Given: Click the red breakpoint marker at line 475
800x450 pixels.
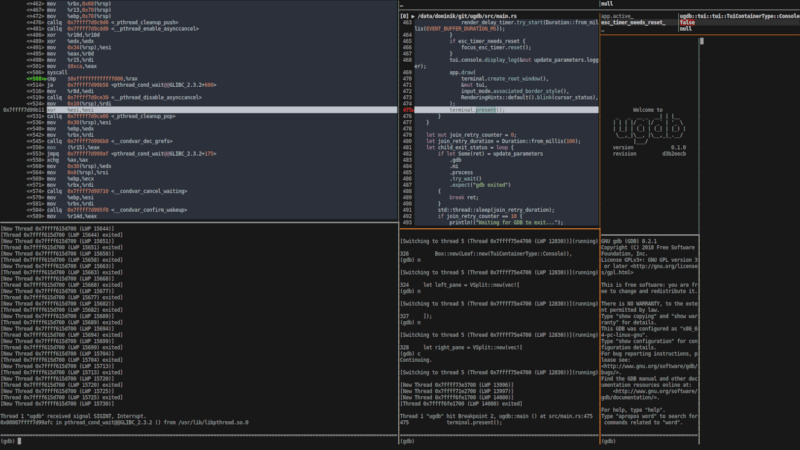Looking at the screenshot, I should (408, 110).
